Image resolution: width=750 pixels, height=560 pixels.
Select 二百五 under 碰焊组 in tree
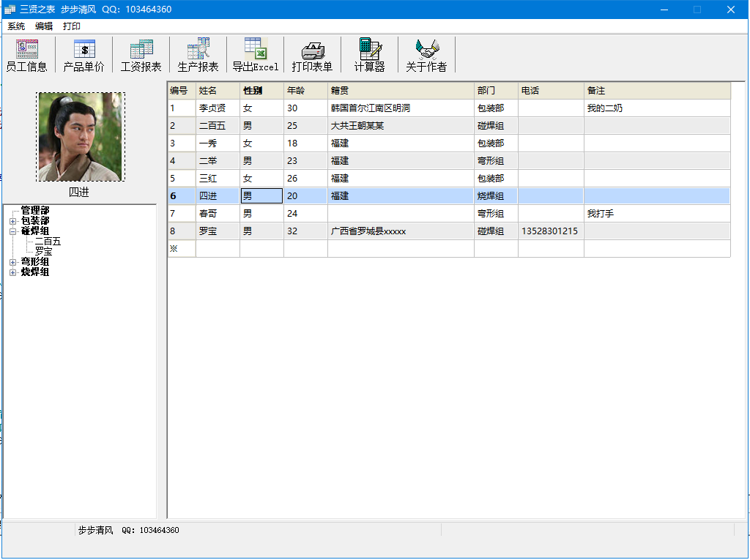[x=48, y=242]
